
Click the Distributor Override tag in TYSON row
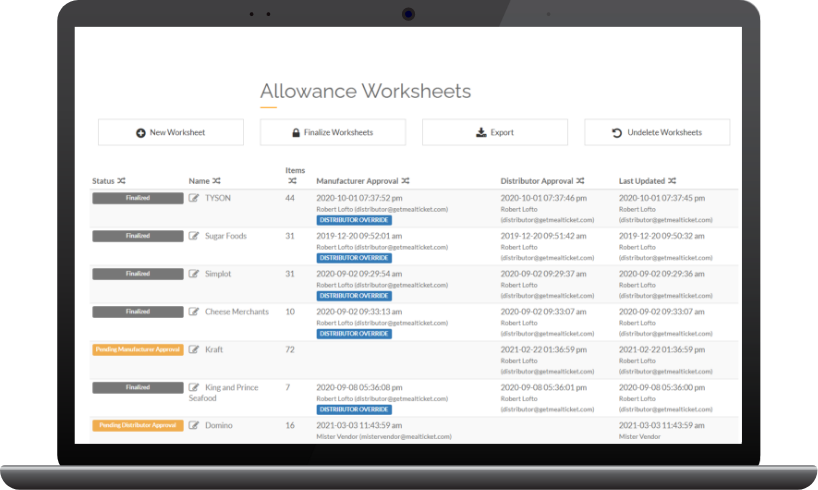pos(354,219)
